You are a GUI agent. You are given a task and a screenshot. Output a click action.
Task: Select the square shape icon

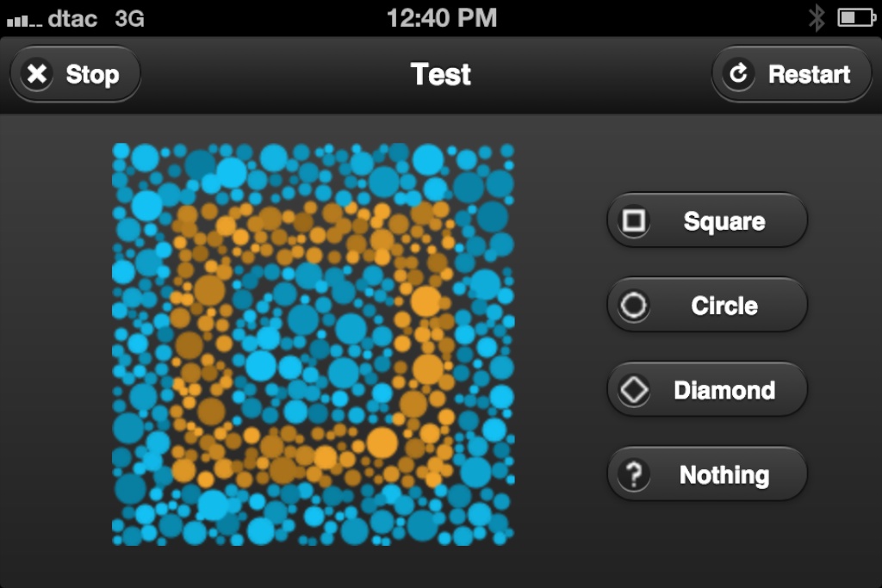pos(634,220)
